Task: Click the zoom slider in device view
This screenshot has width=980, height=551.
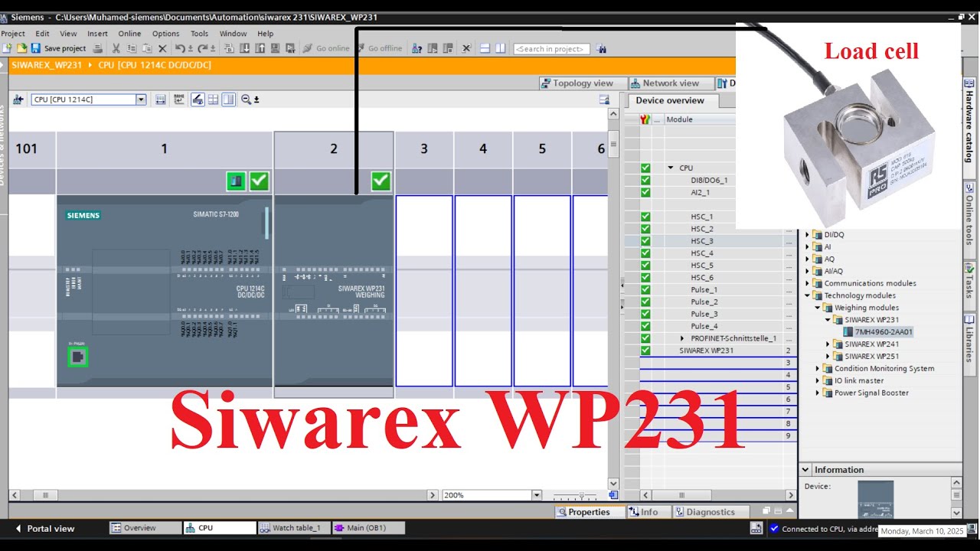Action: pyautogui.click(x=581, y=495)
